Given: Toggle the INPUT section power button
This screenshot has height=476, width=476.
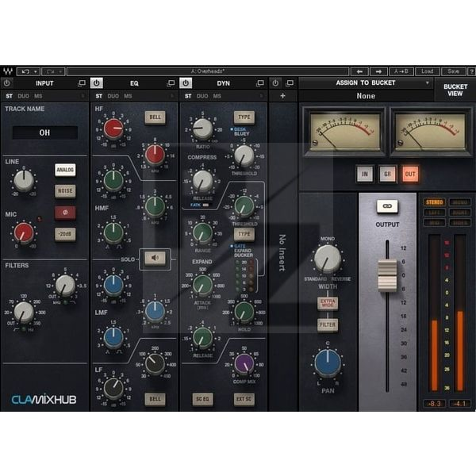Looking at the screenshot, I should tap(7, 83).
